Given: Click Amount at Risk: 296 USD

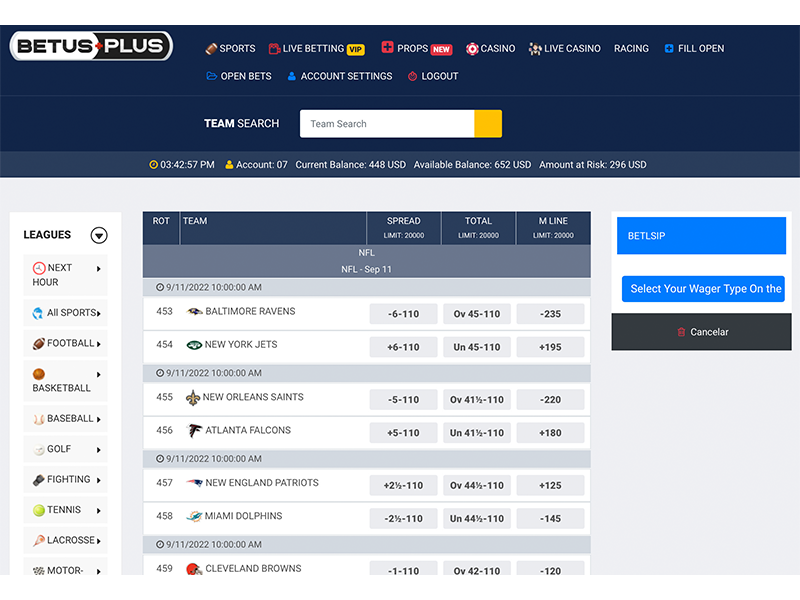Looking at the screenshot, I should [x=593, y=165].
